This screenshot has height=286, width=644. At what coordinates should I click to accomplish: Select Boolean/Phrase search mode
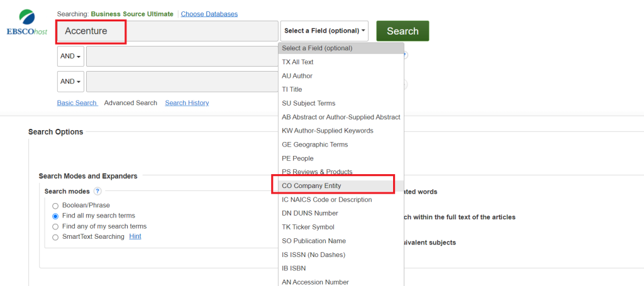55,206
